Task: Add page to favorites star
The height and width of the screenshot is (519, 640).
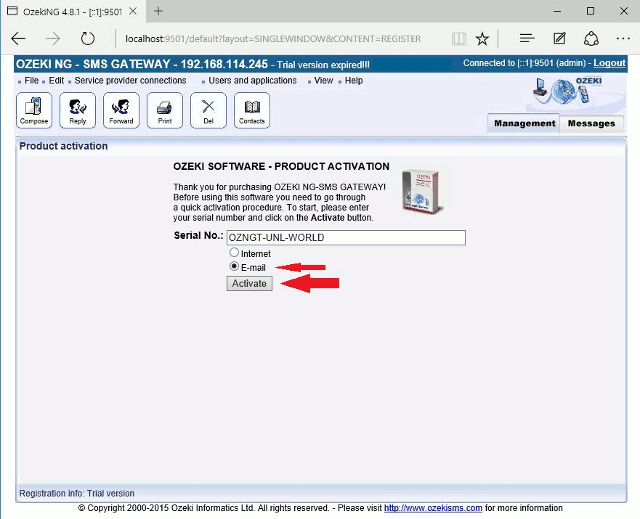Action: (x=482, y=39)
